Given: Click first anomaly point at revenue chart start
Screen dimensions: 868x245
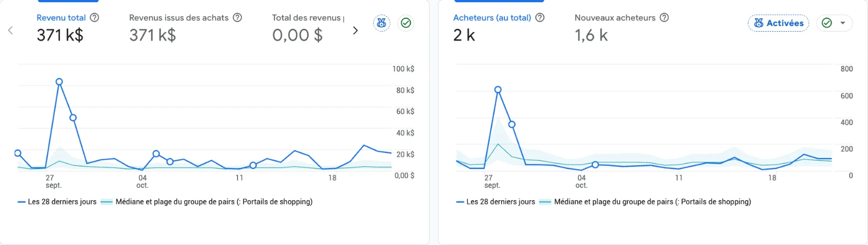Looking at the screenshot, I should (18, 153).
